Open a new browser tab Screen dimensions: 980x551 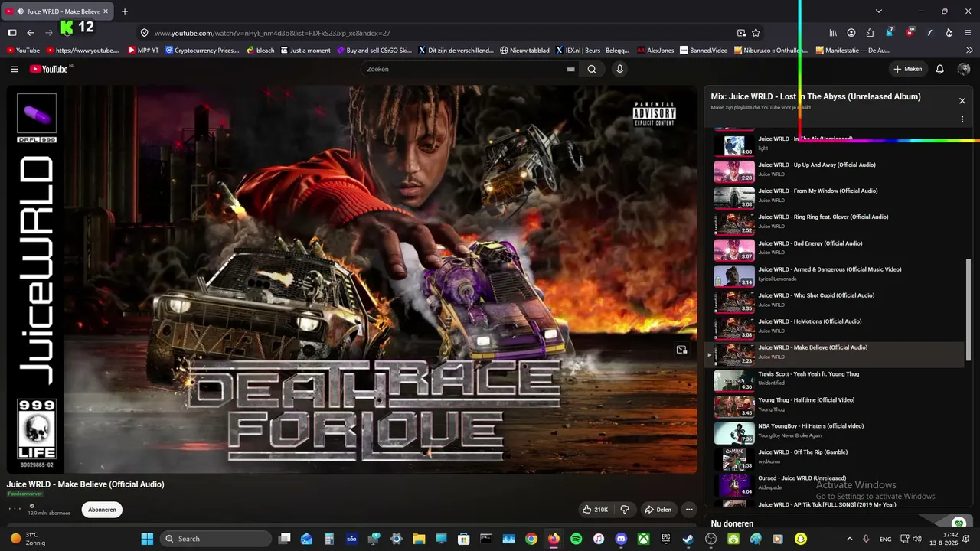125,11
